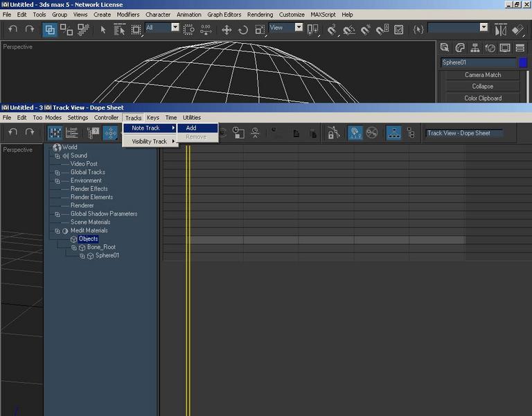Select the Rotate tool in main toolbar

(243, 30)
